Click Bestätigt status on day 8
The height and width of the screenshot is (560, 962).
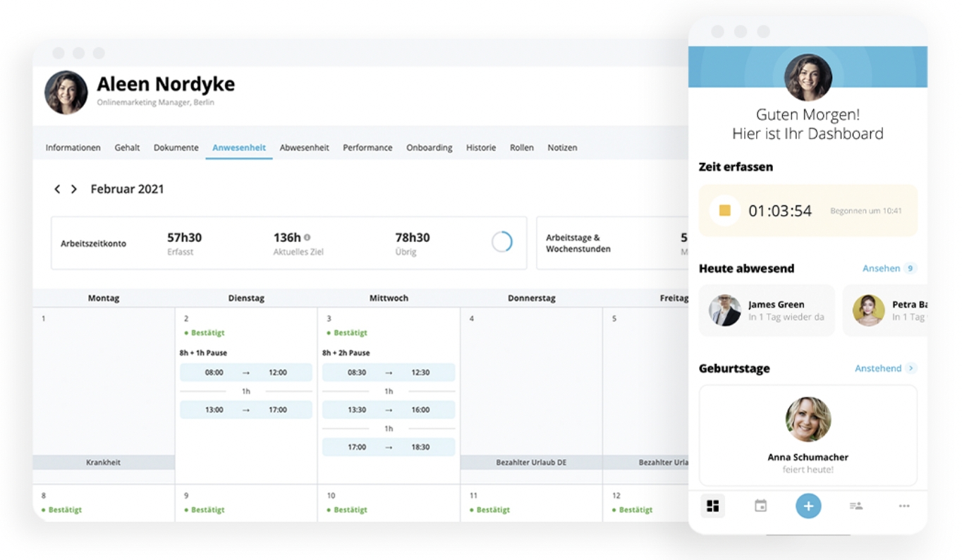pos(62,510)
